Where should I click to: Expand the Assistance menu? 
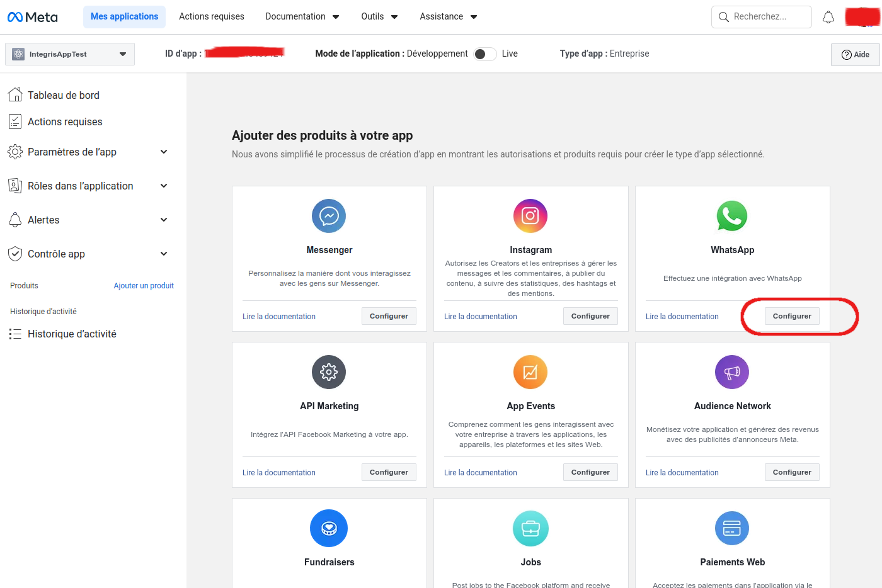(449, 17)
